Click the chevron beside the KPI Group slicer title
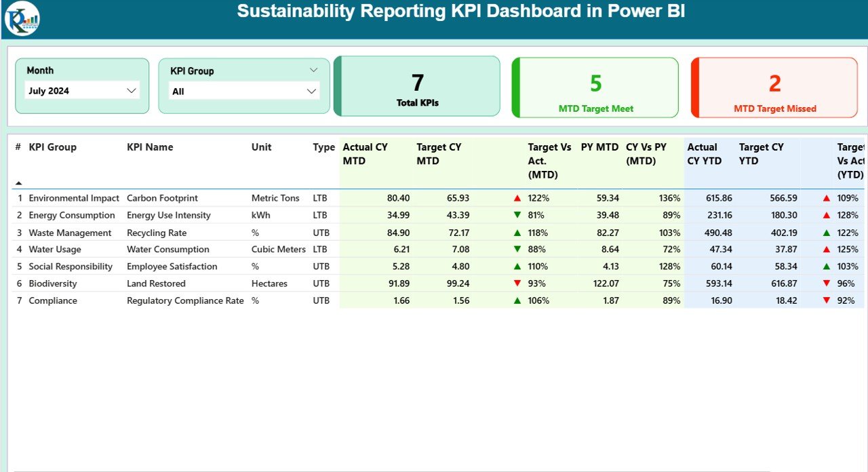This screenshot has height=472, width=868. click(x=313, y=70)
